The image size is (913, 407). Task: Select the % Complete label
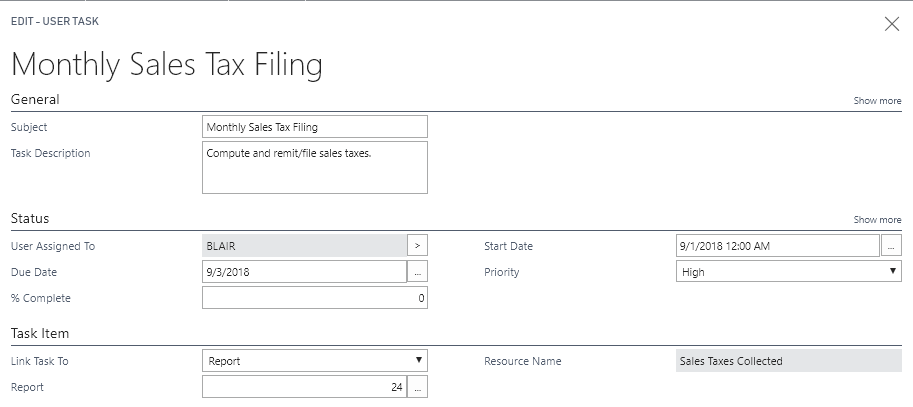(x=41, y=298)
